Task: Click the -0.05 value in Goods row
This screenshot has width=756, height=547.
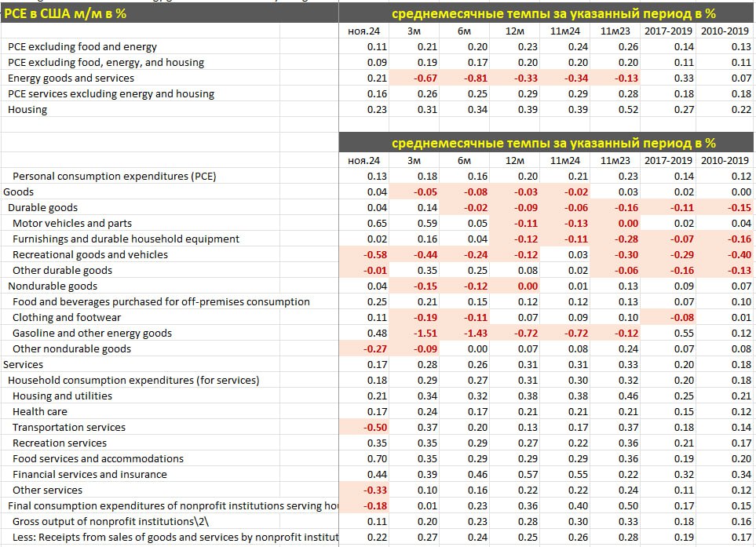Action: click(x=425, y=191)
